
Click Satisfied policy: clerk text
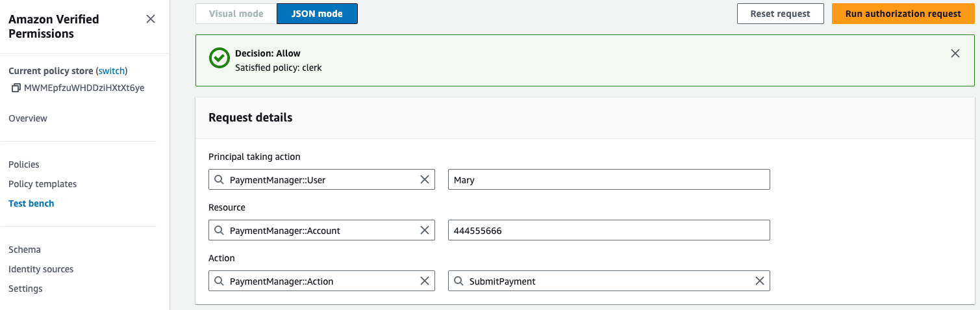[279, 68]
